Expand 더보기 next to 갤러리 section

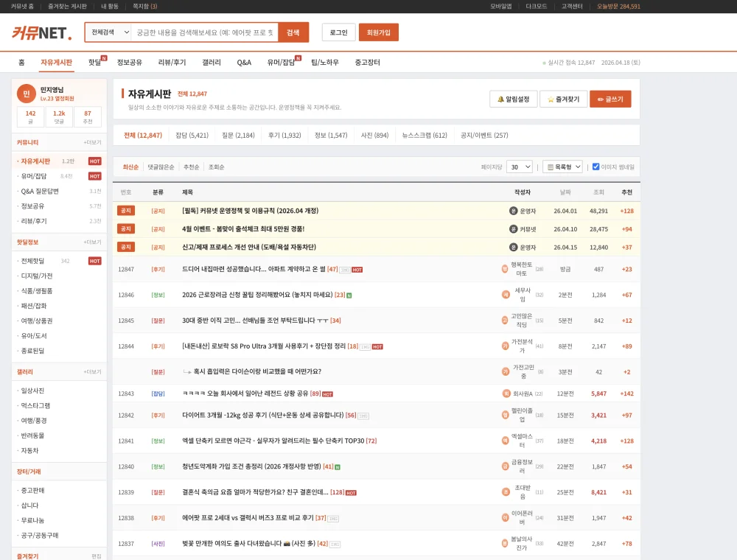[x=92, y=371]
